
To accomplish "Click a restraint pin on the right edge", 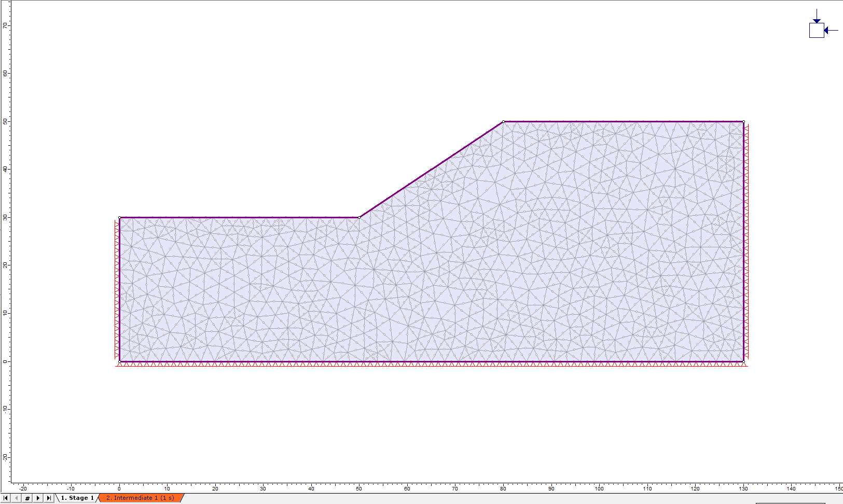I will click(747, 233).
